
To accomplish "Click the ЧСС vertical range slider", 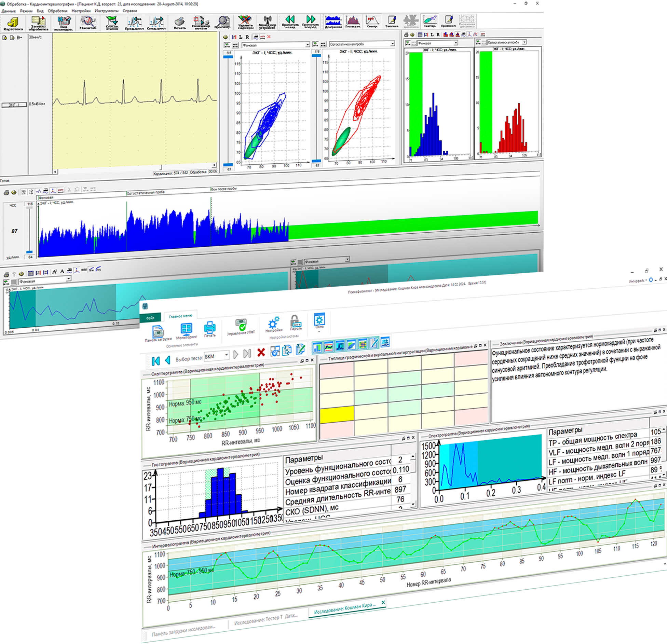I will tap(30, 230).
